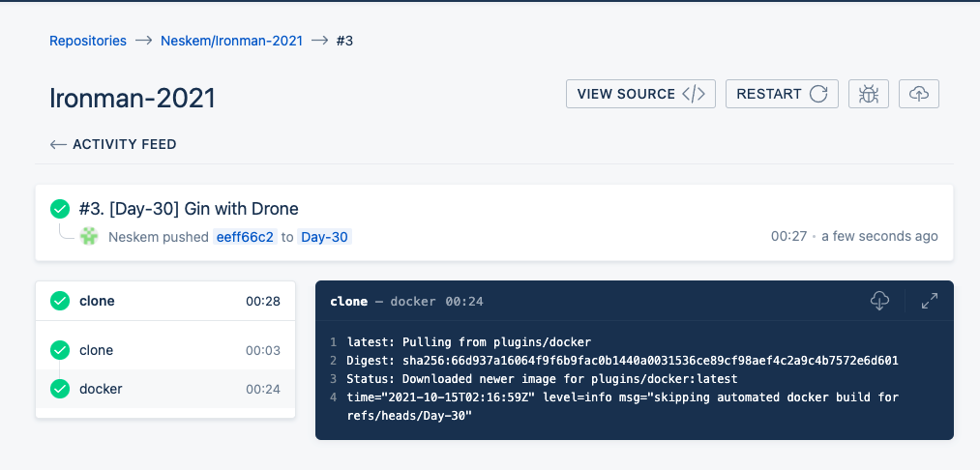Open the Day-30 branch link

click(325, 237)
